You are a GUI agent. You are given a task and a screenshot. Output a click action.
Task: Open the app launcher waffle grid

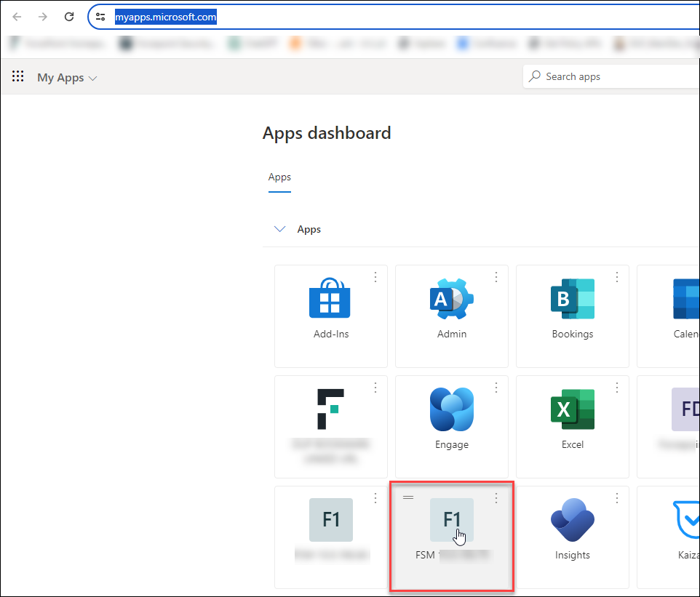[18, 76]
